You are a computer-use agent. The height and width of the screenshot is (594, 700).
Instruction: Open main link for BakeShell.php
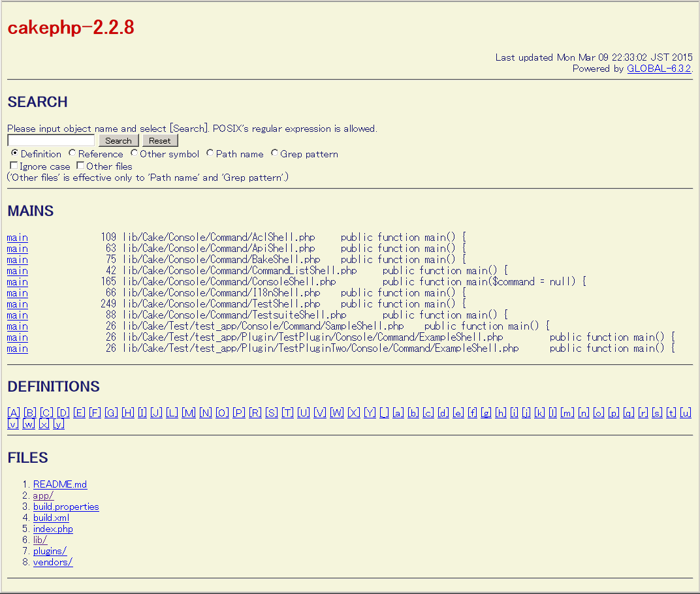click(x=18, y=260)
